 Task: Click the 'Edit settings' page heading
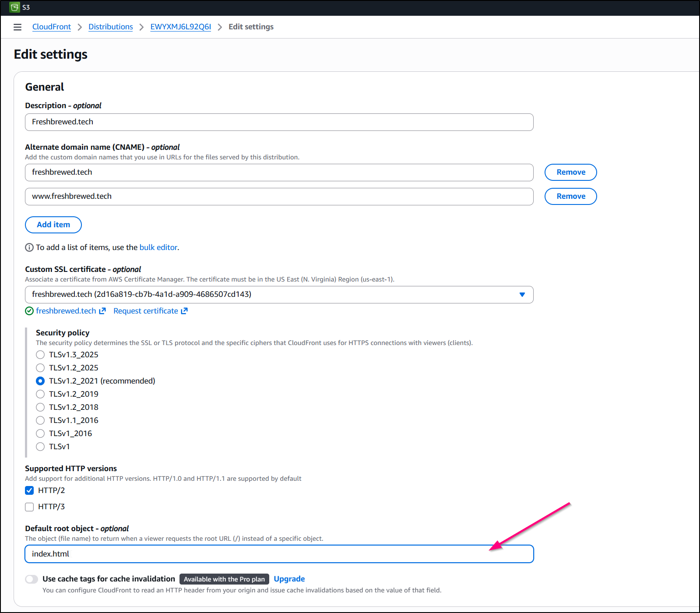pyautogui.click(x=51, y=54)
